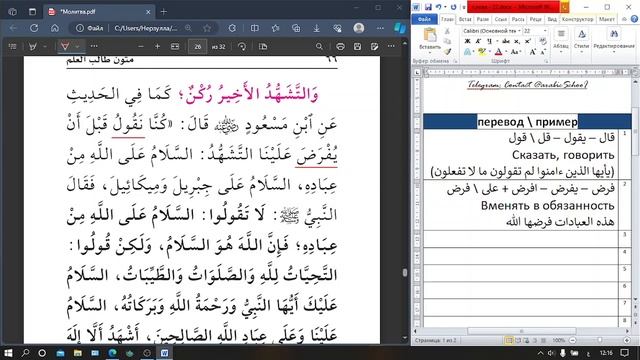640x360 pixels.
Task: Open Edge favorites list
Action: tap(276, 28)
